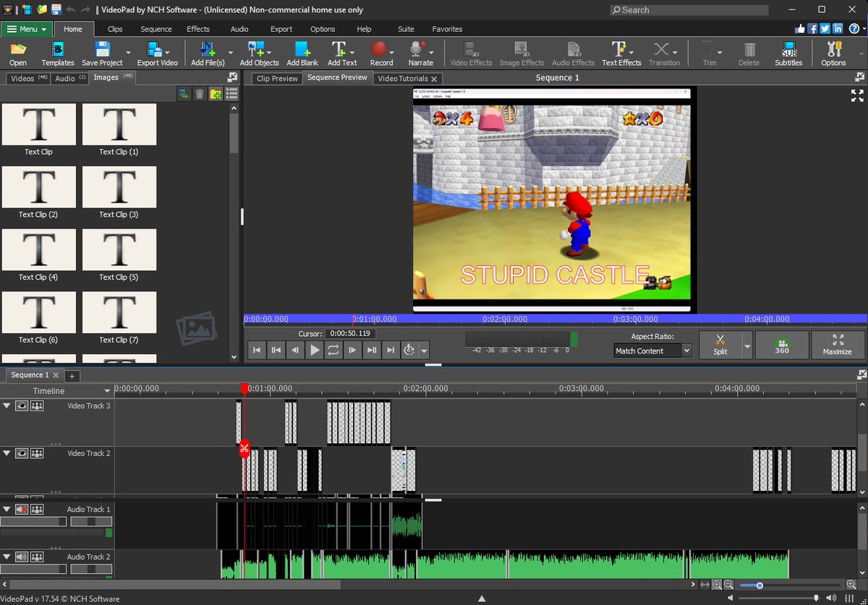Collapse Audio Track 1 with its triangle
Screen dimensions: 868x605
pos(7,510)
